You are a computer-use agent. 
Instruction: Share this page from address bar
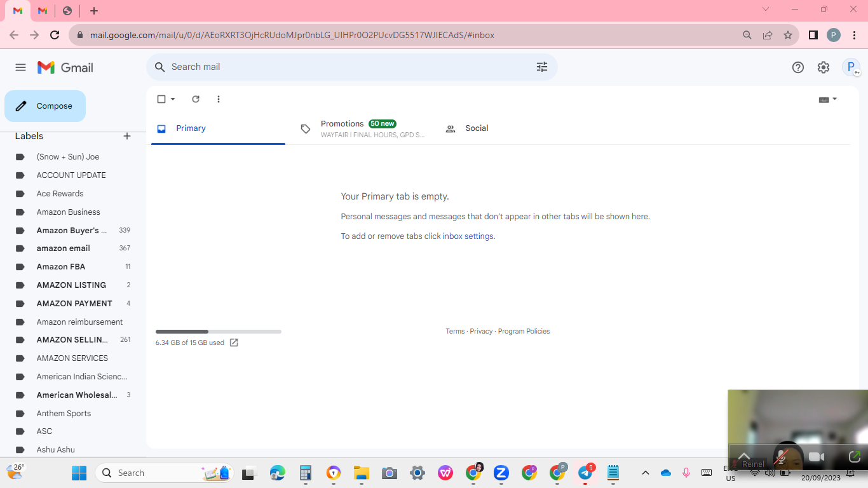coord(768,35)
